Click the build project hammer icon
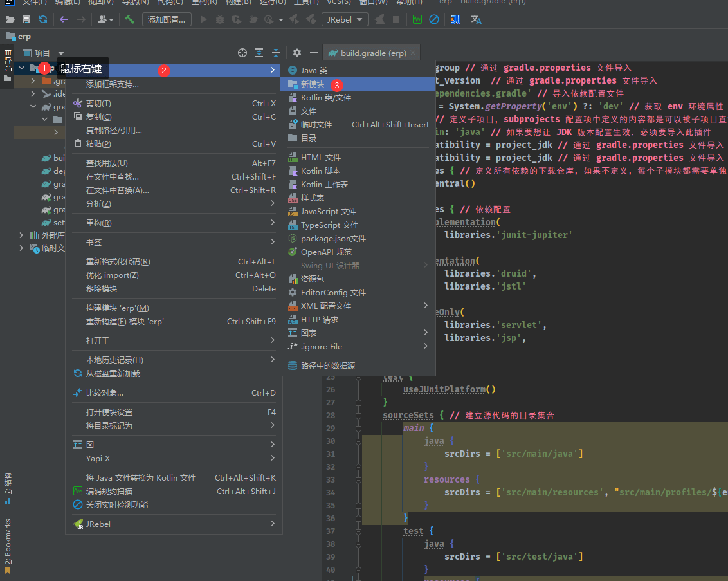The width and height of the screenshot is (728, 581). pyautogui.click(x=130, y=19)
